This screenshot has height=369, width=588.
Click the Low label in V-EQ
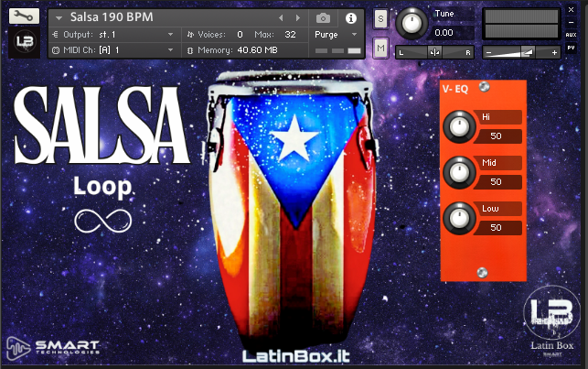[490, 209]
